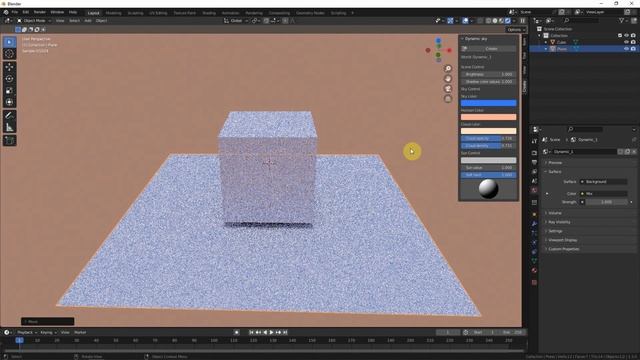Open the Render properties tab
Viewport: 640px width, 360px height.
pyautogui.click(x=534, y=153)
